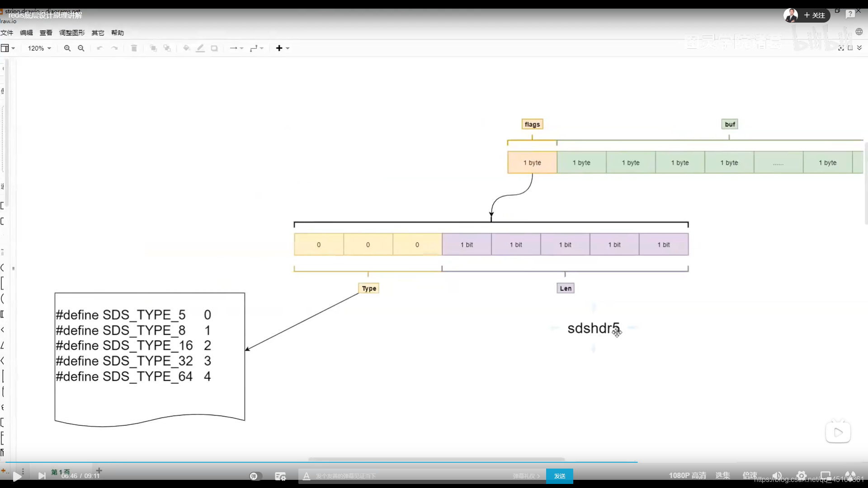Select the sdshdr5 text label
Screen dimensions: 868x488
click(x=593, y=328)
